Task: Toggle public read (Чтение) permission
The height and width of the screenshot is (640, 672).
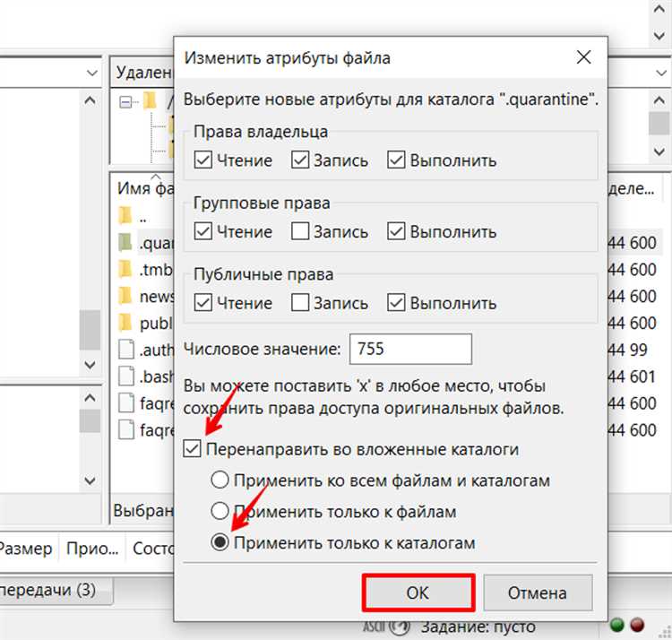Action: (202, 303)
